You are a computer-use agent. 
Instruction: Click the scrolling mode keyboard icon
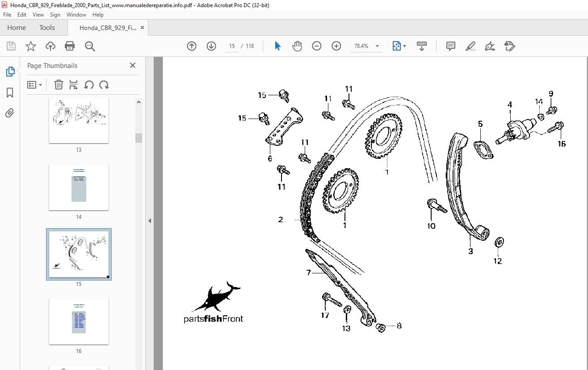[x=422, y=46]
